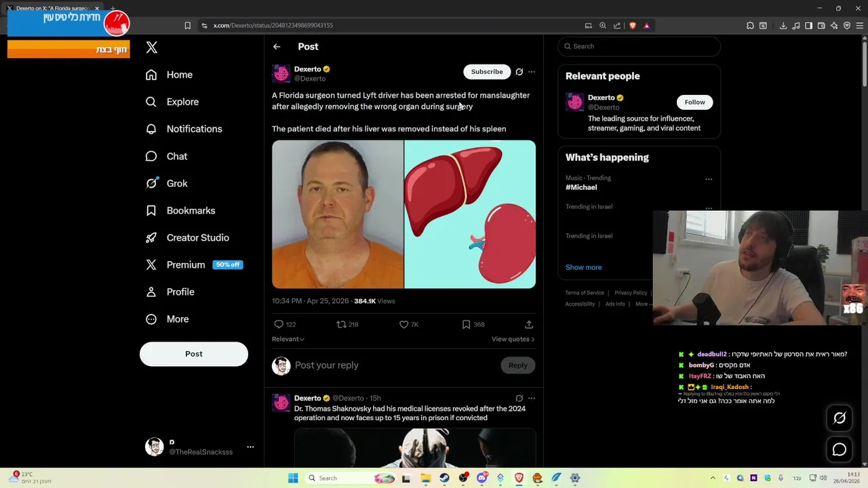Expand the Relevant sort dropdown
The image size is (868, 488).
click(288, 340)
